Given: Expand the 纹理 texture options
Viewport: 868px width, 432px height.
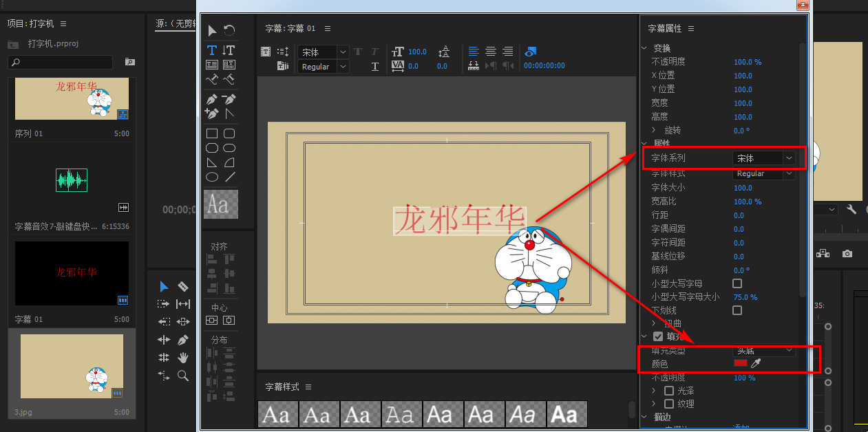Looking at the screenshot, I should coord(654,404).
